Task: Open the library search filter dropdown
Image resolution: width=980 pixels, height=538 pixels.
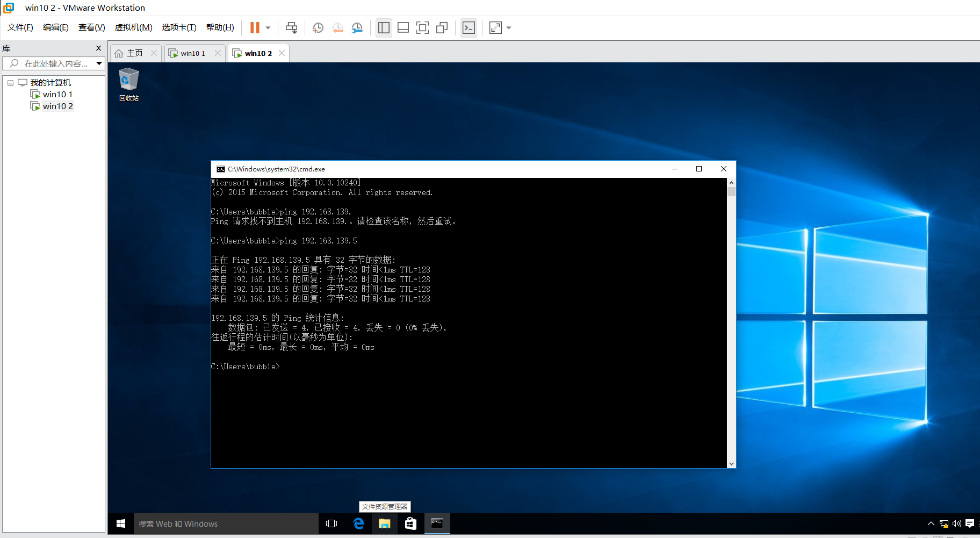Action: pos(99,63)
